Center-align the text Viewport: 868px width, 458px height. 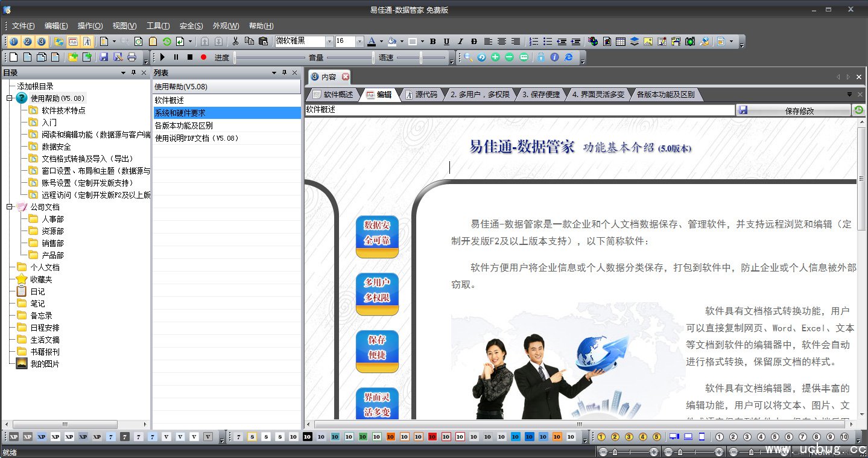tap(502, 41)
